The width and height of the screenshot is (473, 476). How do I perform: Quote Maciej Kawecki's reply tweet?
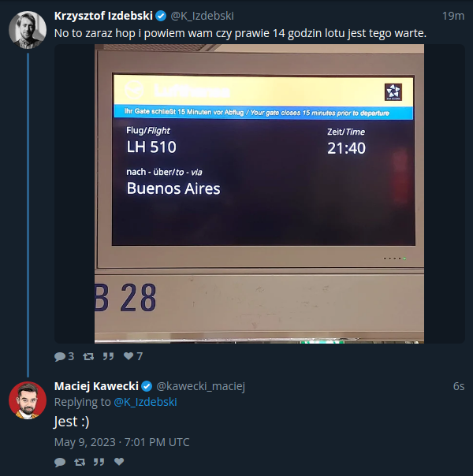pyautogui.click(x=99, y=462)
